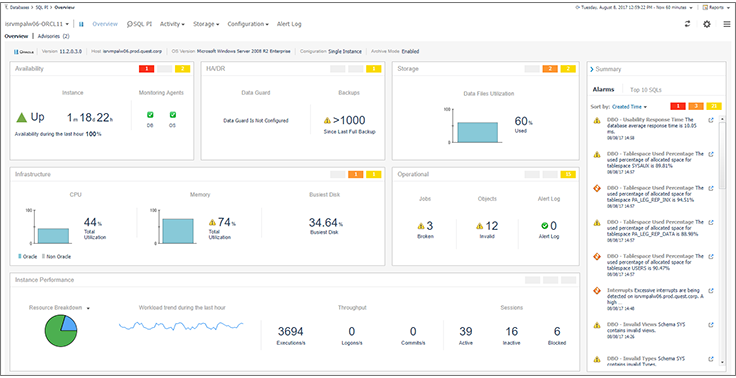This screenshot has width=736, height=378.
Task: Click the Memory utilization warning icon
Action: point(212,222)
